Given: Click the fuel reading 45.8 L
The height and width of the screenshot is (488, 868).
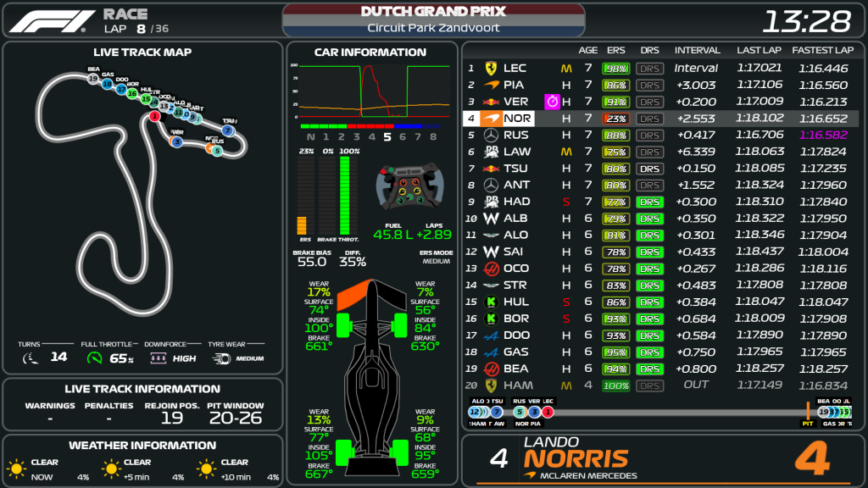Looking at the screenshot, I should point(393,235).
